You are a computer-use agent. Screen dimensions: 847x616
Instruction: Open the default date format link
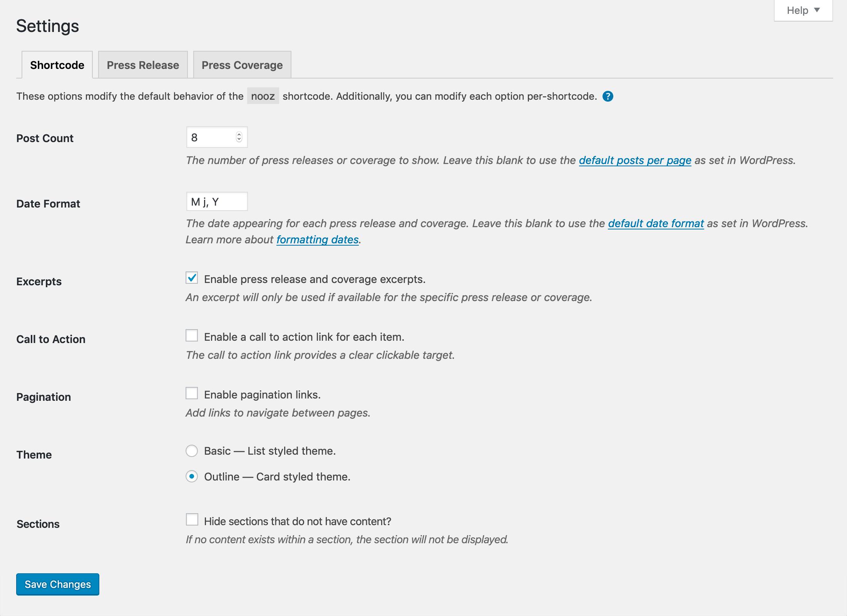(x=656, y=223)
